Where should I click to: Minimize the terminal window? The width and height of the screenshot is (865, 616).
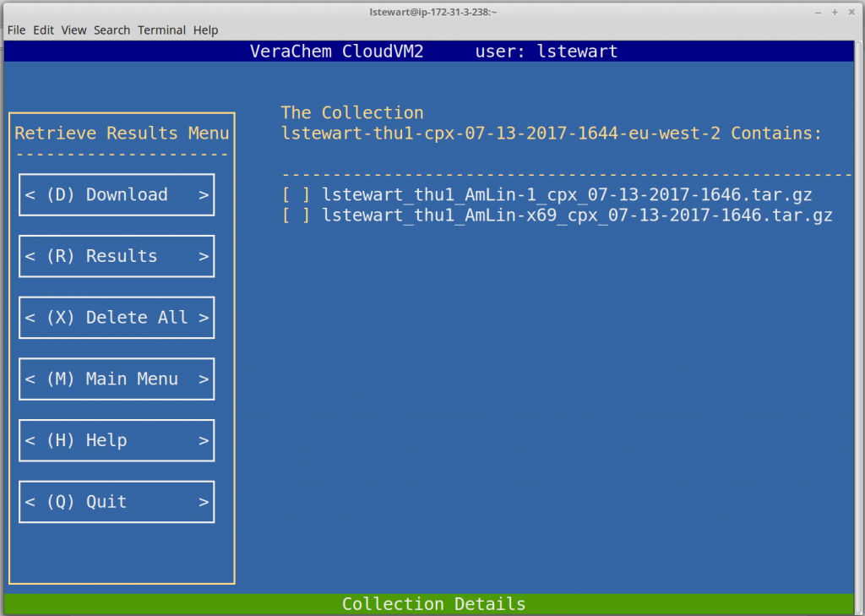point(818,12)
